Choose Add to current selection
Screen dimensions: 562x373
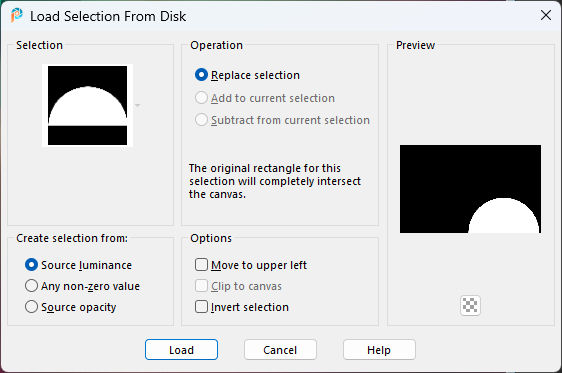pos(265,98)
